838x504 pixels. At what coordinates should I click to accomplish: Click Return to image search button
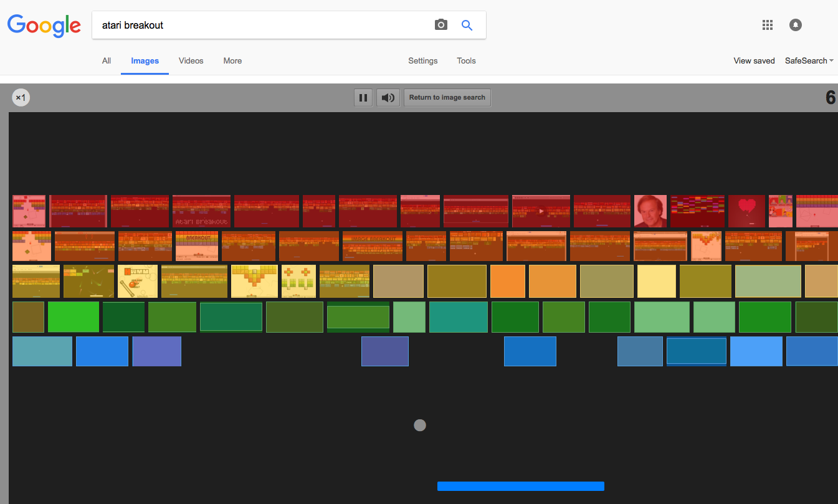pyautogui.click(x=447, y=98)
